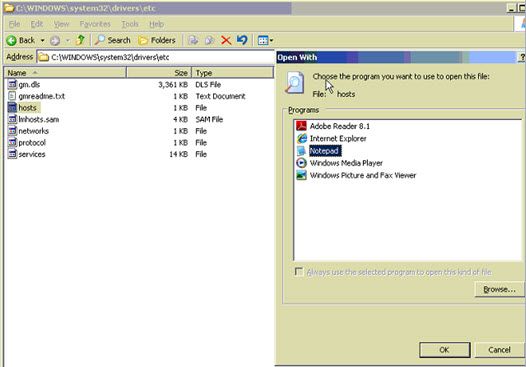Image resolution: width=526 pixels, height=367 pixels.
Task: Check Always use the selected program box
Action: pos(299,271)
